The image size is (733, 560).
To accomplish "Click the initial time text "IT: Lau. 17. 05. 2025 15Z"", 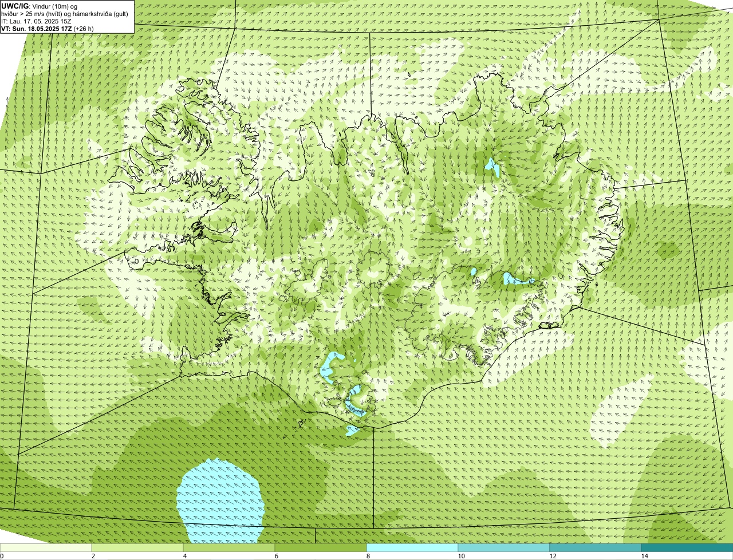I will coord(36,21).
